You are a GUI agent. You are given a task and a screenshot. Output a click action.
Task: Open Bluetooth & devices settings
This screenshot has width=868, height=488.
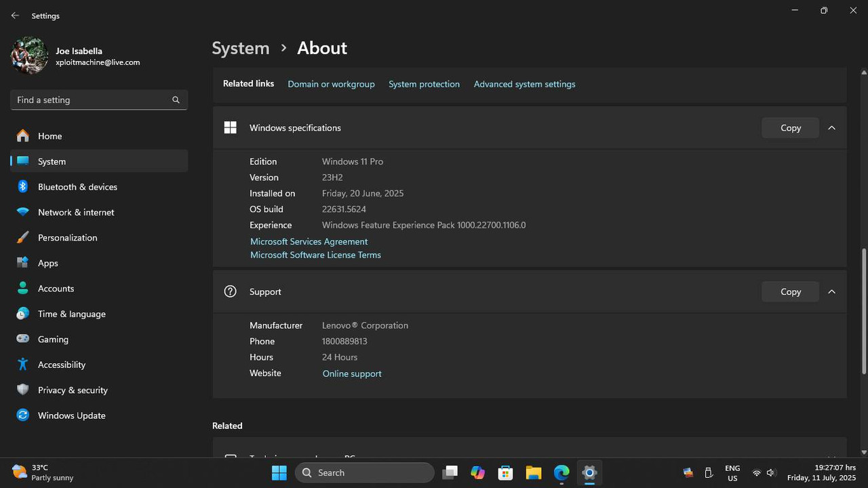click(x=77, y=187)
